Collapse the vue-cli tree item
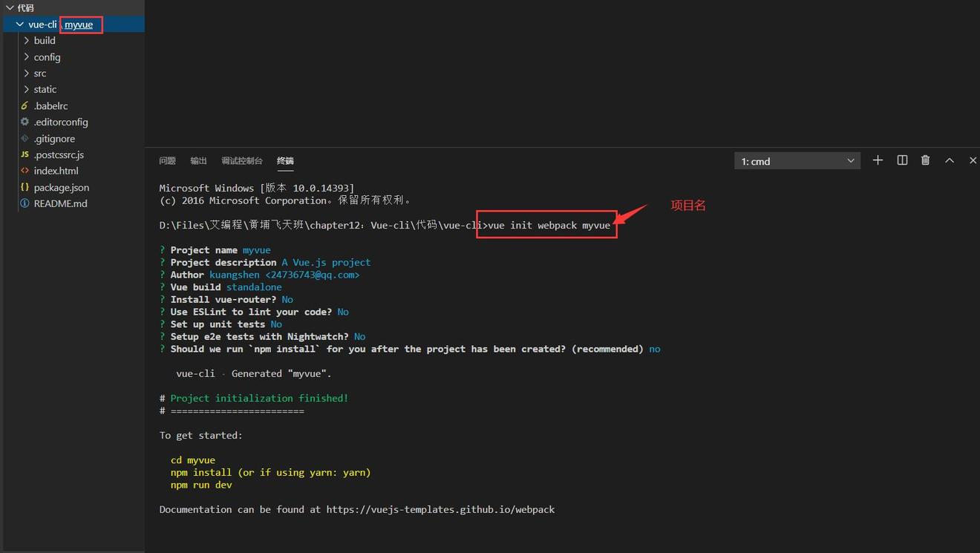Screen dimensions: 980x553 pyautogui.click(x=20, y=24)
